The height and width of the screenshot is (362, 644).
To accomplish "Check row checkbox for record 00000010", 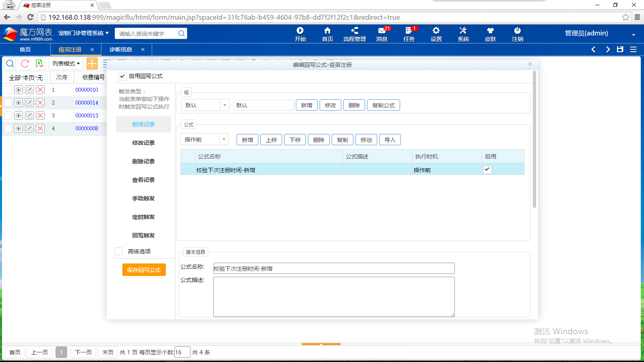I will (8, 90).
